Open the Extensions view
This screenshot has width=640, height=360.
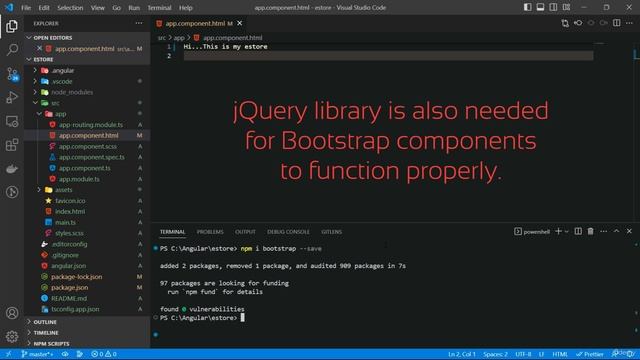click(12, 145)
